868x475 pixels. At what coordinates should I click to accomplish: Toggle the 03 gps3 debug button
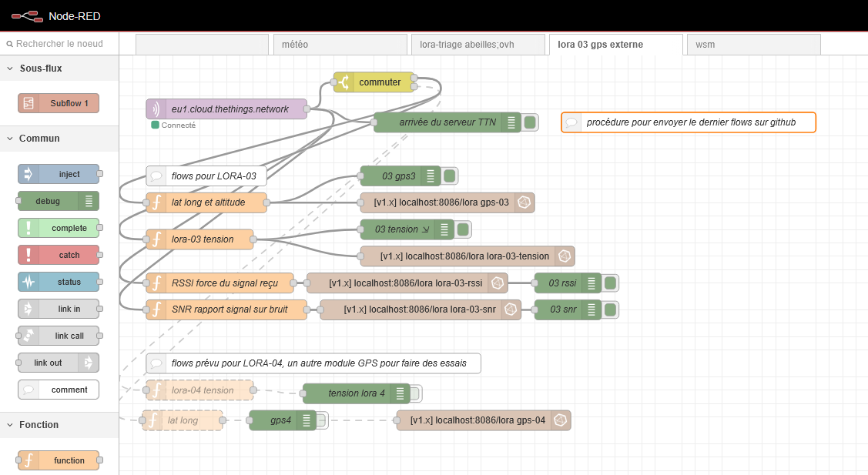click(451, 176)
